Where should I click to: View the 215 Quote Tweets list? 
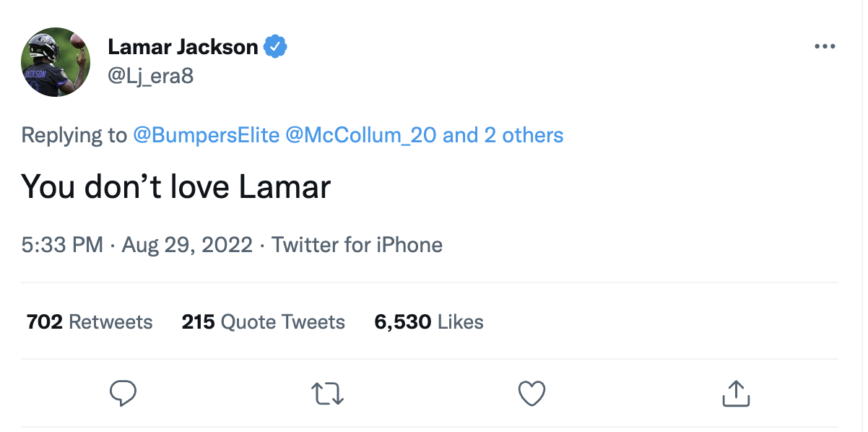coord(263,321)
